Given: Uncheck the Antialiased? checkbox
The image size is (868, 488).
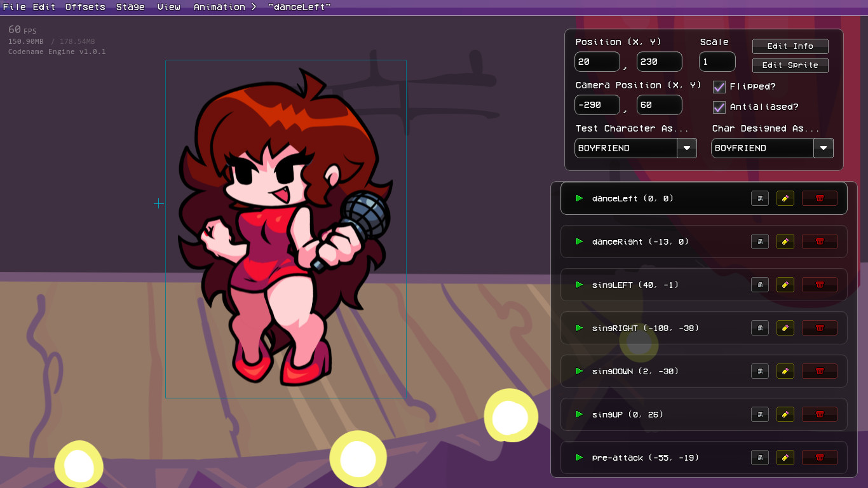Looking at the screenshot, I should (719, 107).
